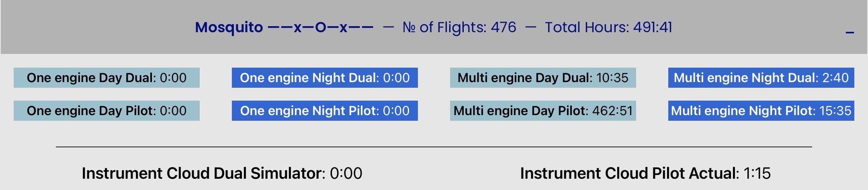Click the 0:00 value after Dual Simulator
Viewport: 868px width, 190px height.
346,173
